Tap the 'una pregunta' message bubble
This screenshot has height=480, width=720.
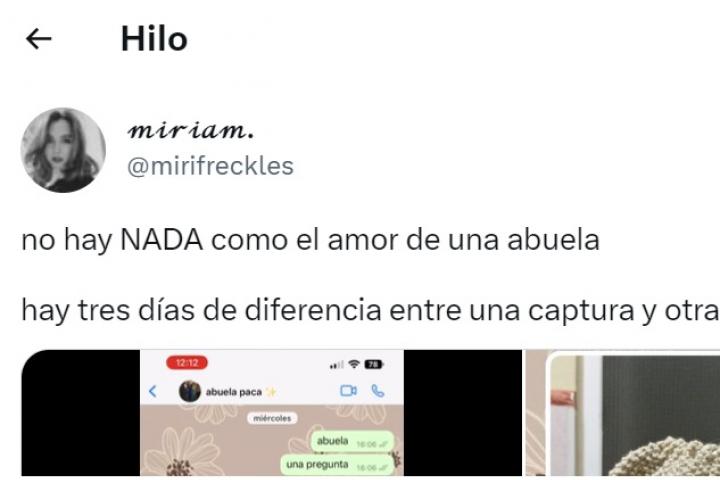337,465
